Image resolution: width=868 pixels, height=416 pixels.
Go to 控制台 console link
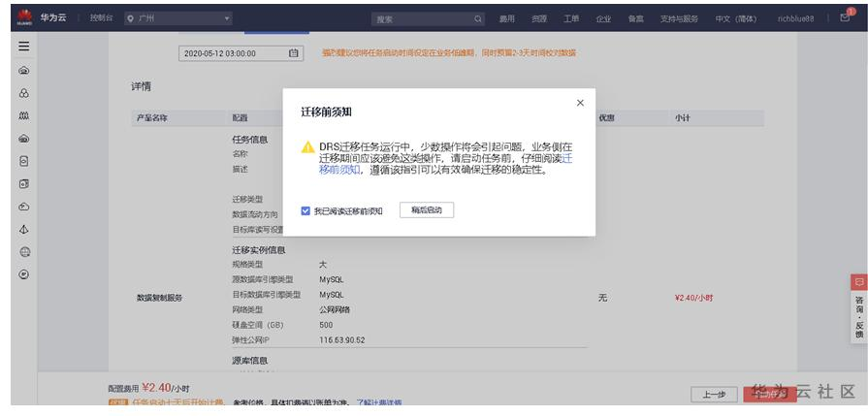(101, 18)
